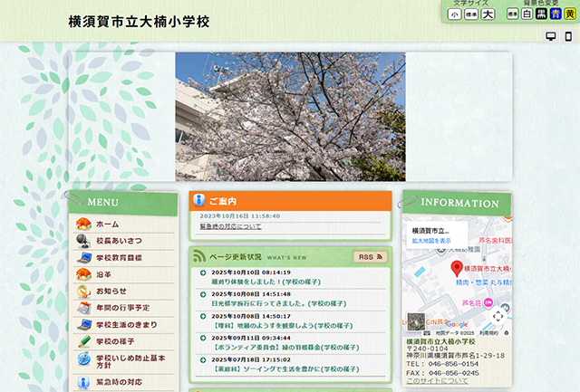Set text size to small (小)
Image resolution: width=580 pixels, height=392 pixels.
tap(455, 14)
